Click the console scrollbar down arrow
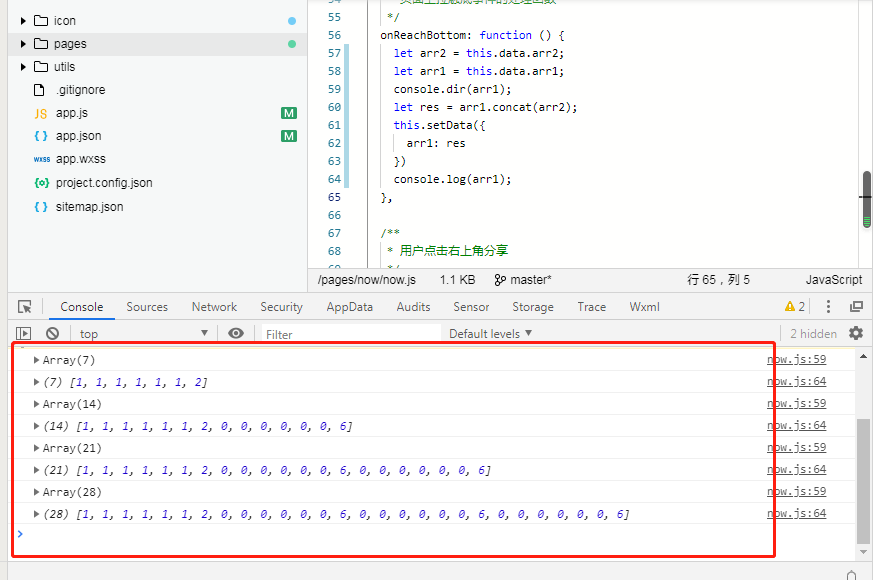 point(863,552)
